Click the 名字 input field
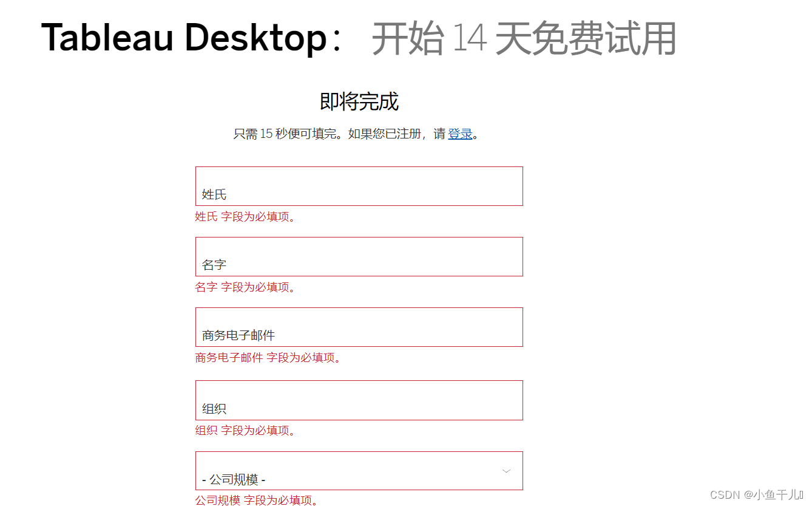Screen dimensions: 812x506 pyautogui.click(x=359, y=256)
